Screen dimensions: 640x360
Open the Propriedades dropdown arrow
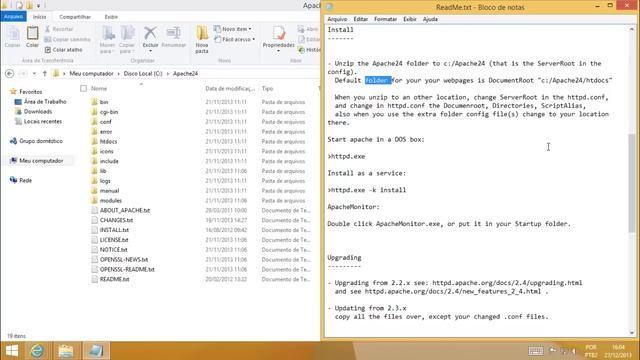point(279,51)
